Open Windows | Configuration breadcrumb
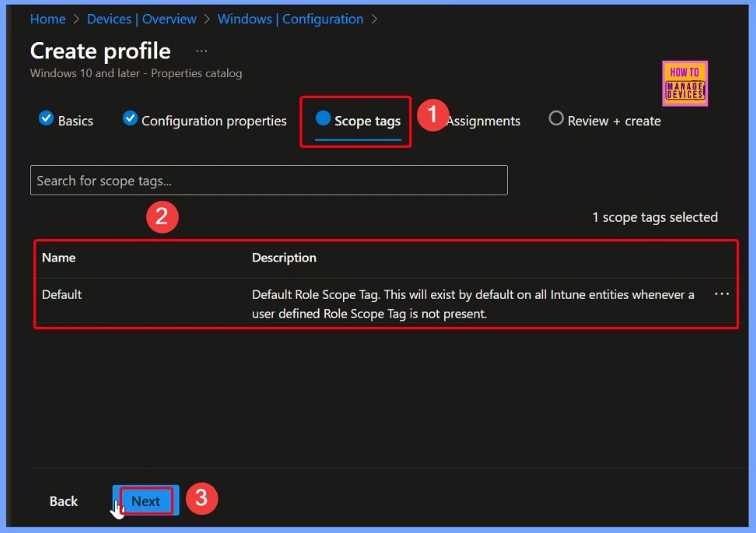Image resolution: width=756 pixels, height=533 pixels. point(290,19)
